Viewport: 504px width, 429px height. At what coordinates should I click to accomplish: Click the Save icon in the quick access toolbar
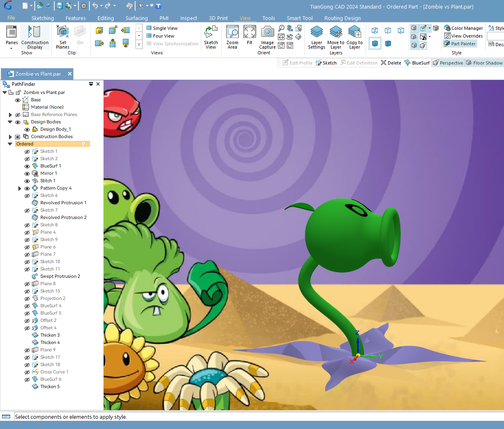tap(59, 6)
